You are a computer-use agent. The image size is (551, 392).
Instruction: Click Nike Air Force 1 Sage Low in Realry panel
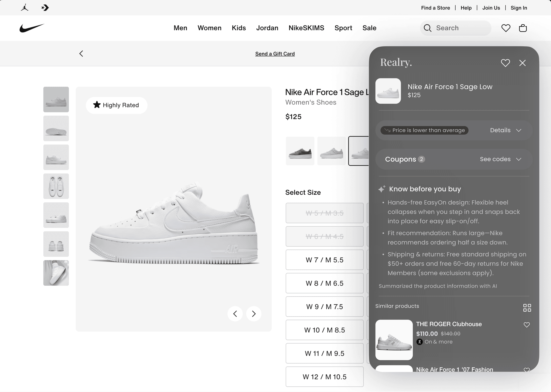[450, 87]
